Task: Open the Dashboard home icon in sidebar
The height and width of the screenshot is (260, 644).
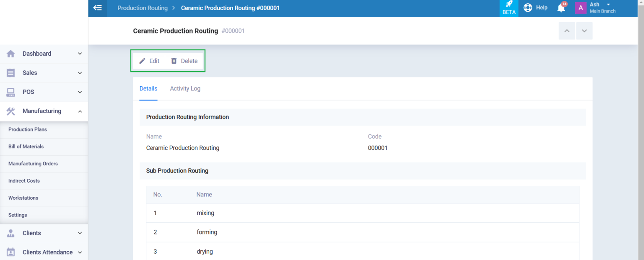Action: click(x=11, y=54)
